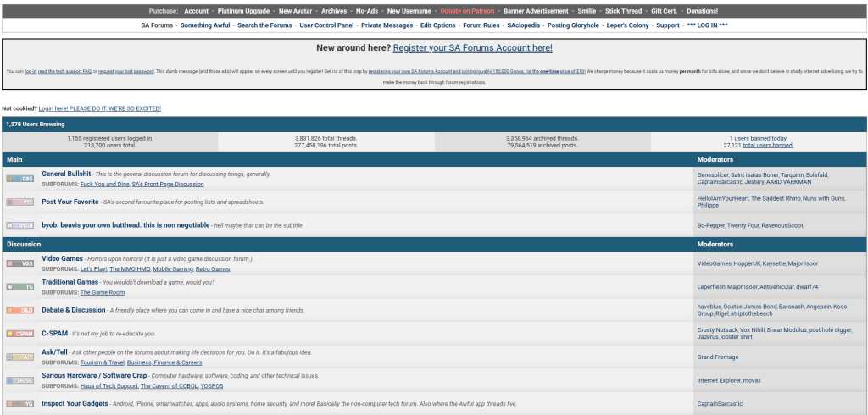The width and height of the screenshot is (868, 415).
Task: Open the BYOB forum icon
Action: tap(20, 225)
